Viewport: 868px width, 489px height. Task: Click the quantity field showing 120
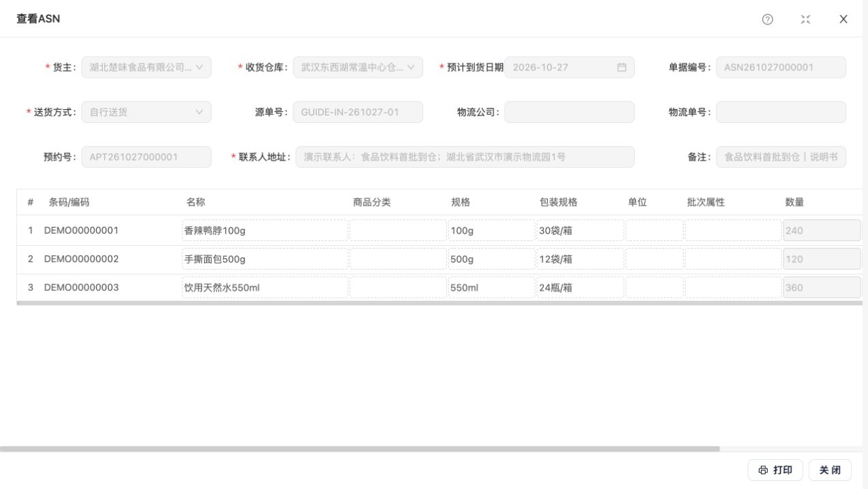(x=822, y=260)
